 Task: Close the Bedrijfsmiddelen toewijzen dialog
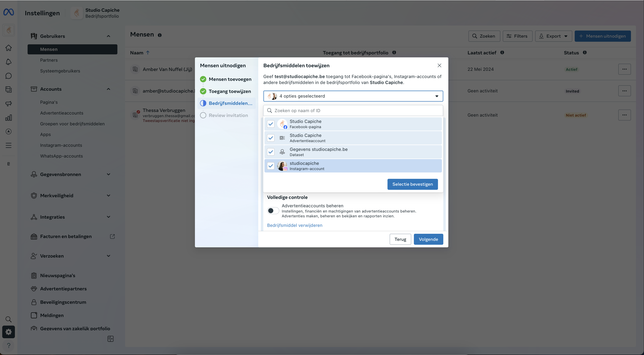point(439,65)
